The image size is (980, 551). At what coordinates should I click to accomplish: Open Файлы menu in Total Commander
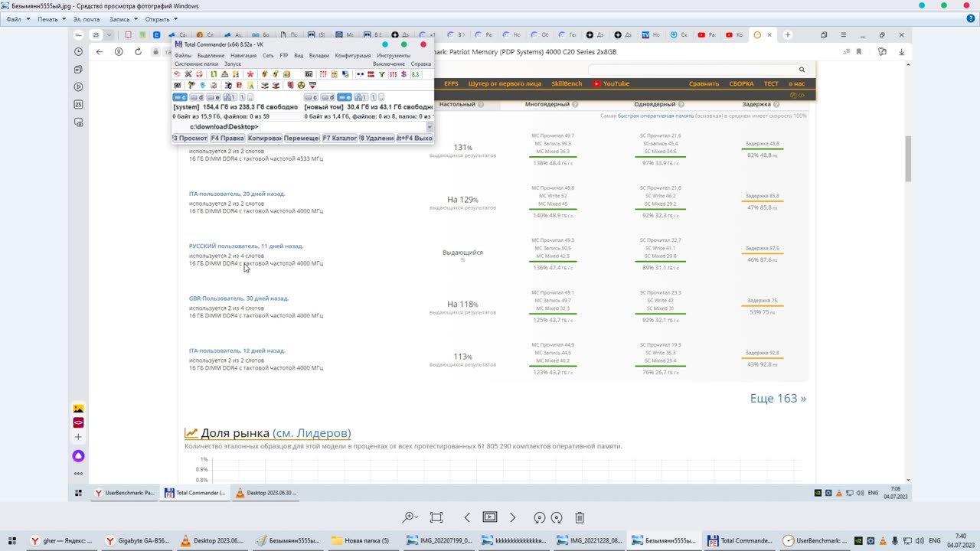183,56
